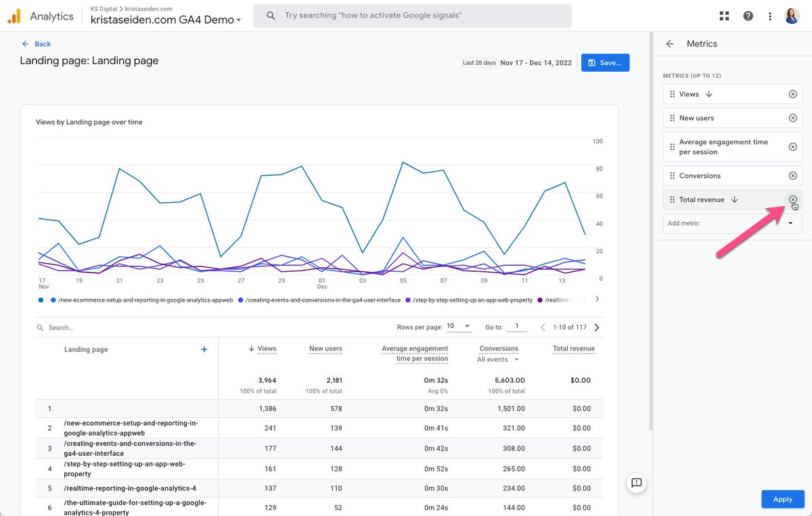
Task: Grab drag handle for Average engagement time metric
Action: pyautogui.click(x=672, y=147)
